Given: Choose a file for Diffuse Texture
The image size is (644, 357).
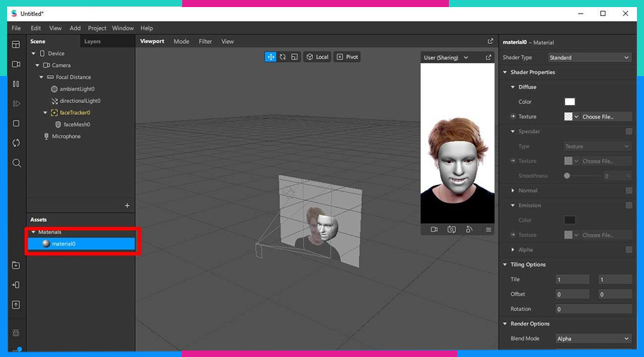Looking at the screenshot, I should click(x=606, y=117).
